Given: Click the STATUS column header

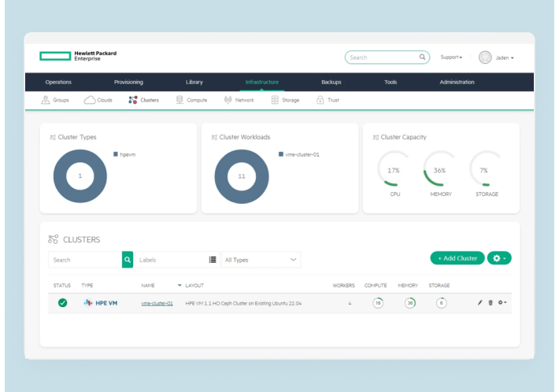Looking at the screenshot, I should (x=62, y=286).
